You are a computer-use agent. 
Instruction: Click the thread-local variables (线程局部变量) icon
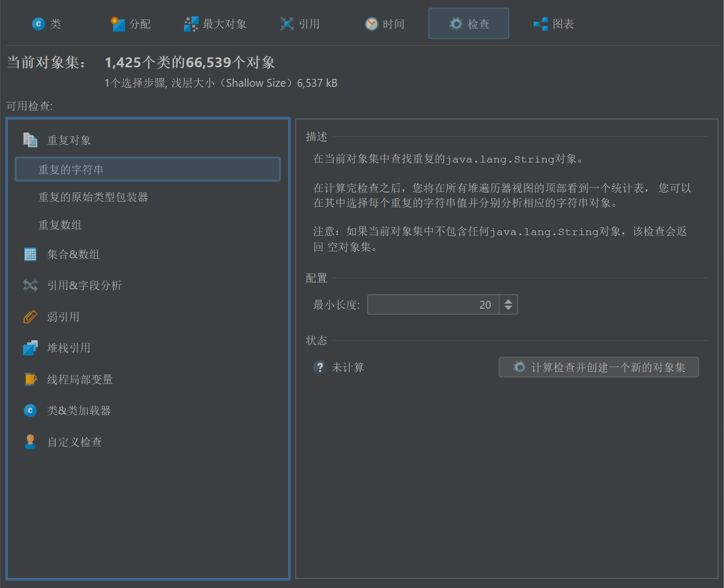click(30, 379)
